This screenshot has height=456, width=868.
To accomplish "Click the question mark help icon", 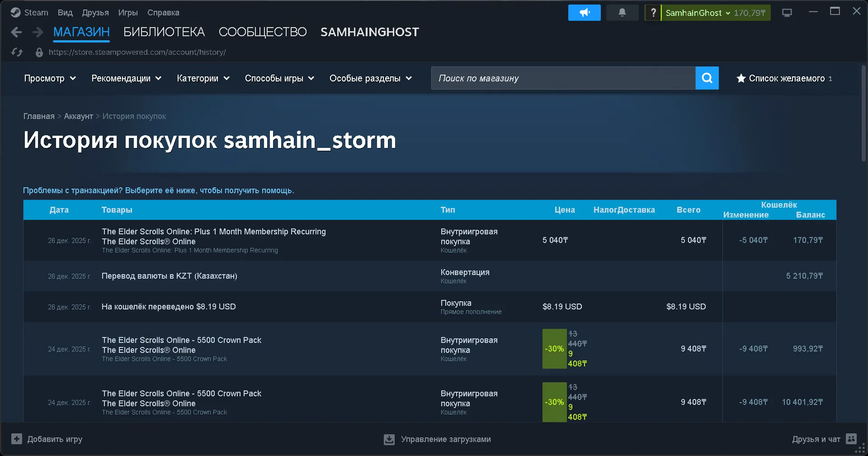I will pyautogui.click(x=653, y=13).
